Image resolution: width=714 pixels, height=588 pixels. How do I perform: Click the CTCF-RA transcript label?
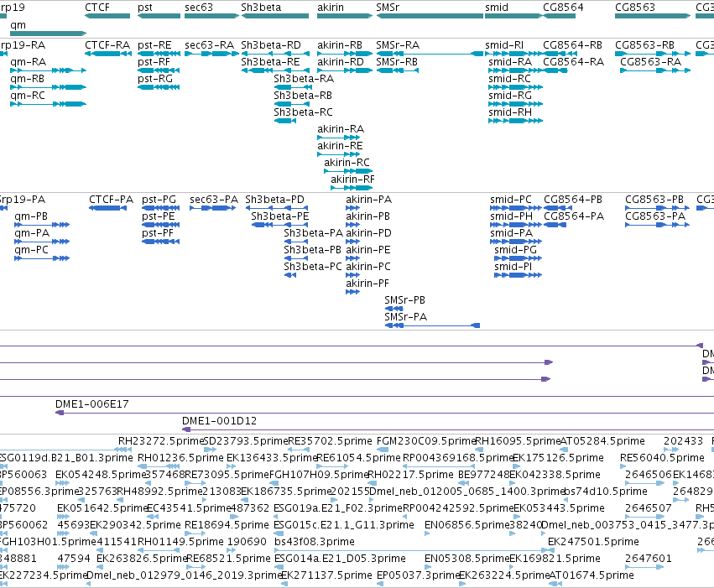[x=107, y=45]
